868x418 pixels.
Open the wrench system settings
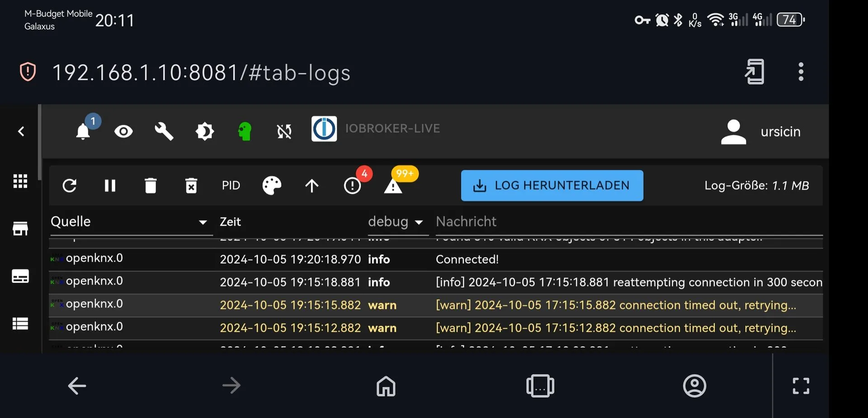pyautogui.click(x=164, y=132)
